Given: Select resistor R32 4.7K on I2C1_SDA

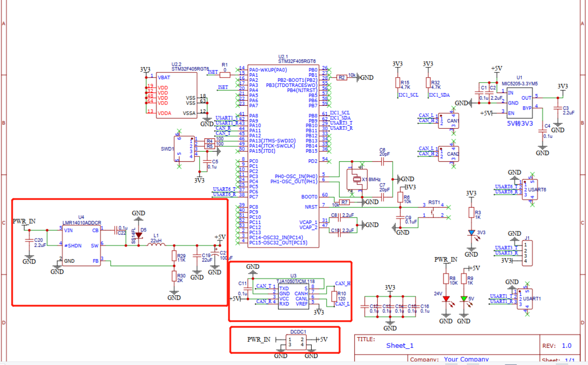Looking at the screenshot, I should click(428, 83).
